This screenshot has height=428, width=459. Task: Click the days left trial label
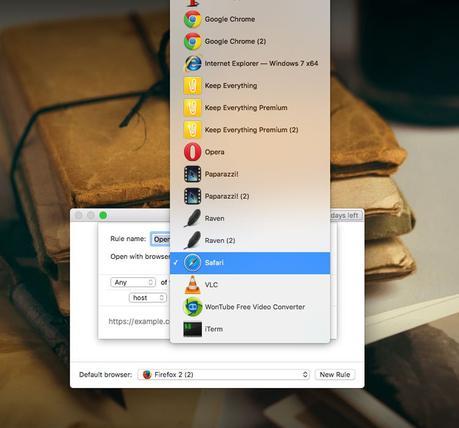click(x=345, y=216)
